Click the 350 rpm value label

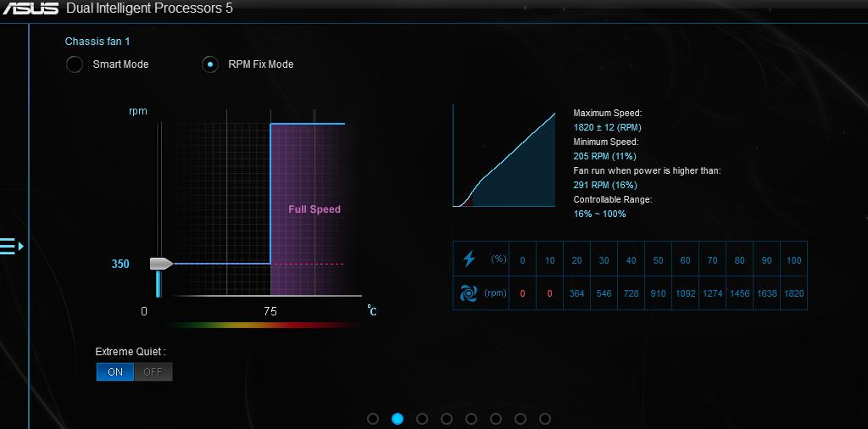(x=120, y=264)
